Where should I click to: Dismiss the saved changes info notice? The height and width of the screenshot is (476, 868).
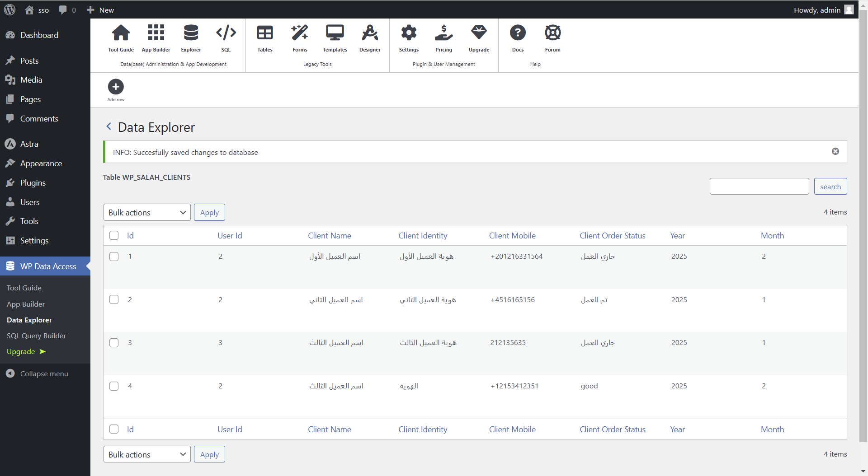point(835,152)
